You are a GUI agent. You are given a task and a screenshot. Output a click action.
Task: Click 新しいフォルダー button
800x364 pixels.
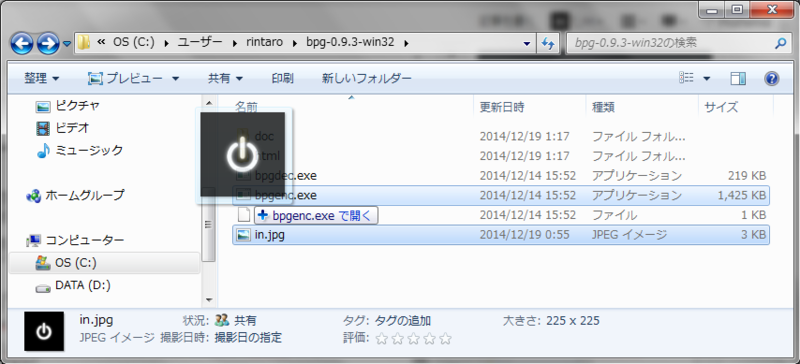coord(366,79)
